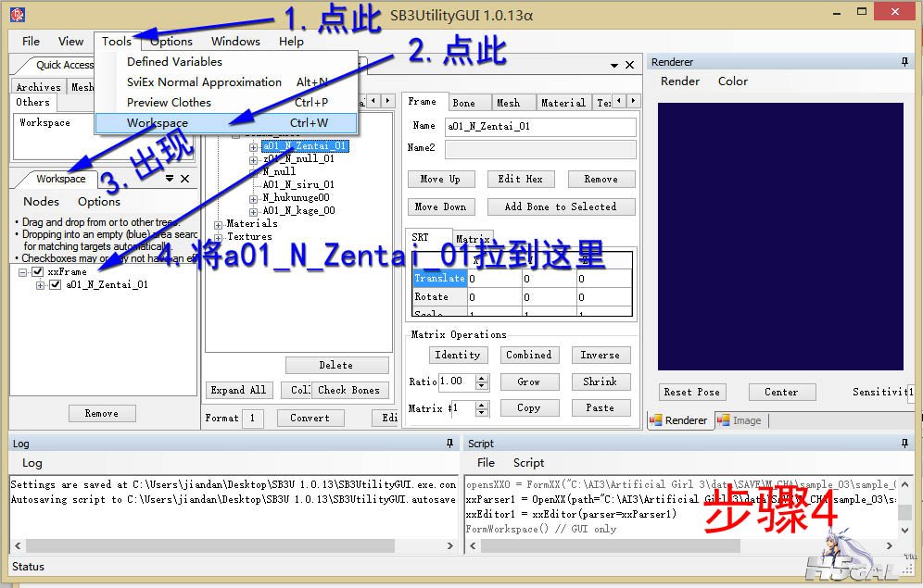
Task: Open the View menu
Action: pos(70,41)
